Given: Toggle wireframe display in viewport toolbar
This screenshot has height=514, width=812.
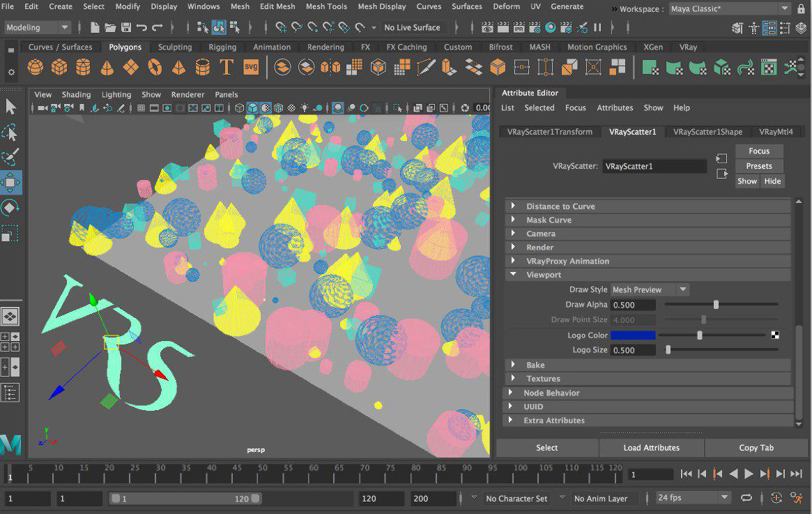Looking at the screenshot, I should 239,108.
